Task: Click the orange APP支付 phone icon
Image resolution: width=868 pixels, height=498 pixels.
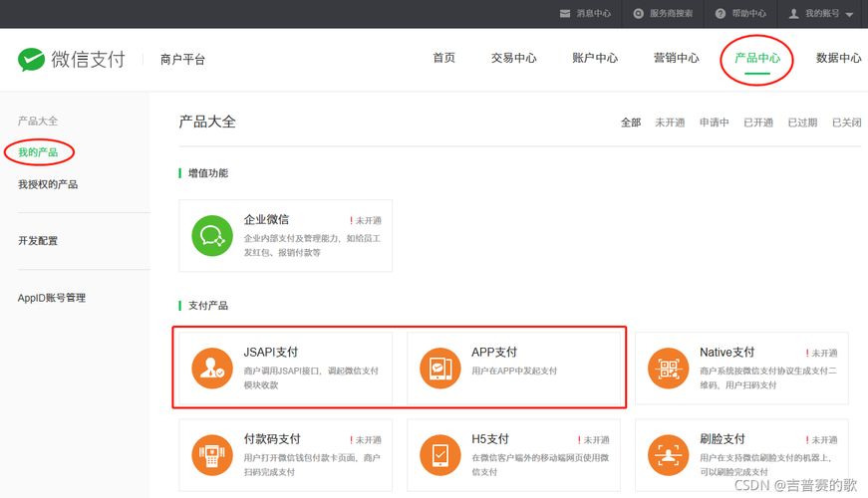Action: tap(440, 368)
